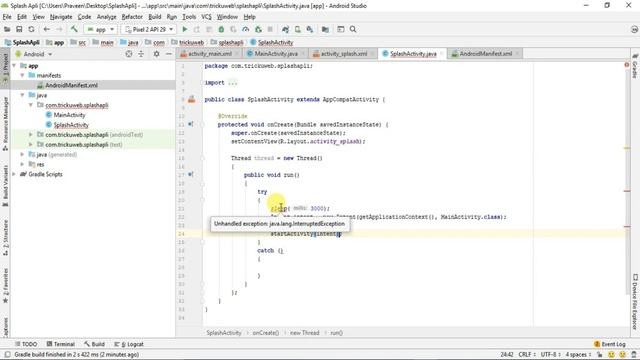640x360 pixels.
Task: Click the Make Project hammer icon
Action: (x=74, y=29)
